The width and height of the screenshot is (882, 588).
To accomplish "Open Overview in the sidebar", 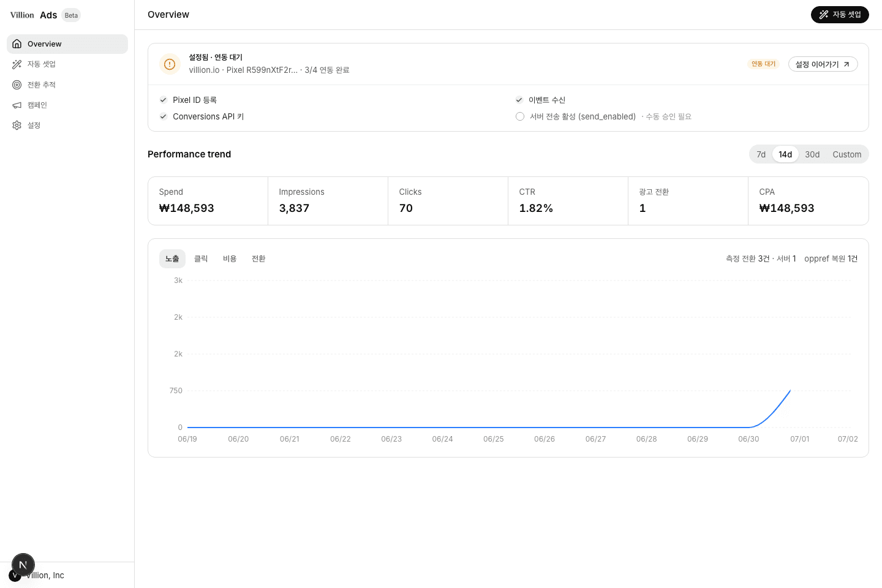I will tap(67, 44).
